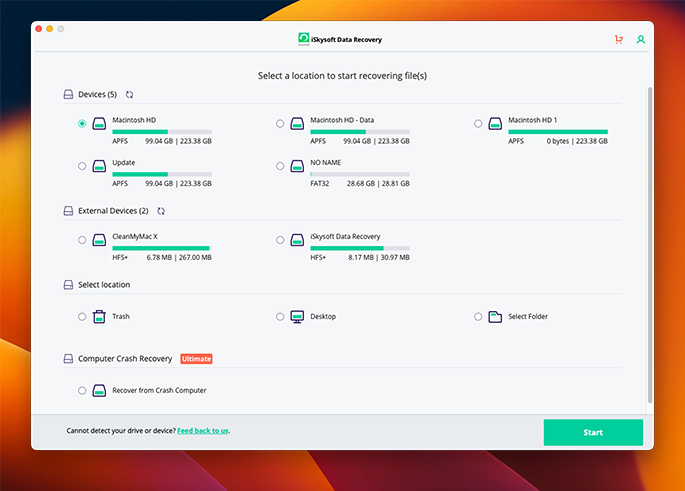Open the shopping cart icon
685x491 pixels.
point(619,40)
